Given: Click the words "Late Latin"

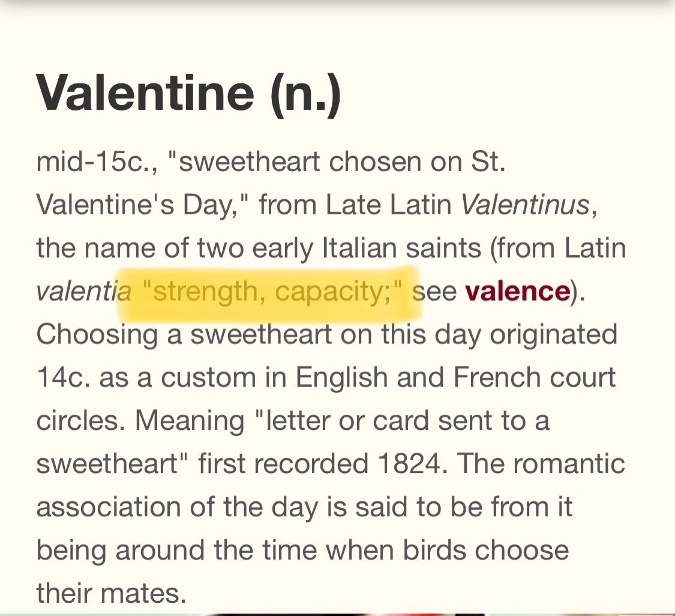Looking at the screenshot, I should (x=388, y=205).
